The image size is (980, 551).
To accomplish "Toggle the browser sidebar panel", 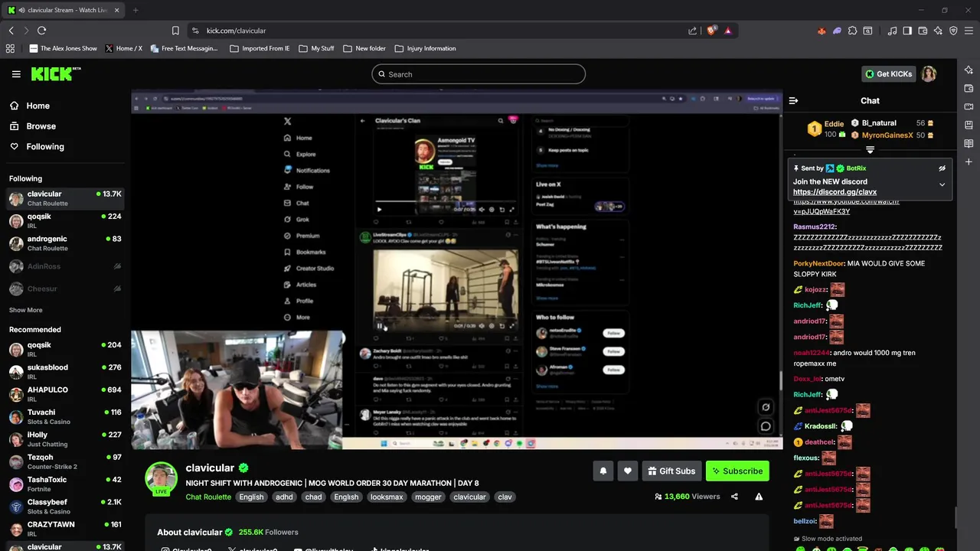I will (x=907, y=31).
